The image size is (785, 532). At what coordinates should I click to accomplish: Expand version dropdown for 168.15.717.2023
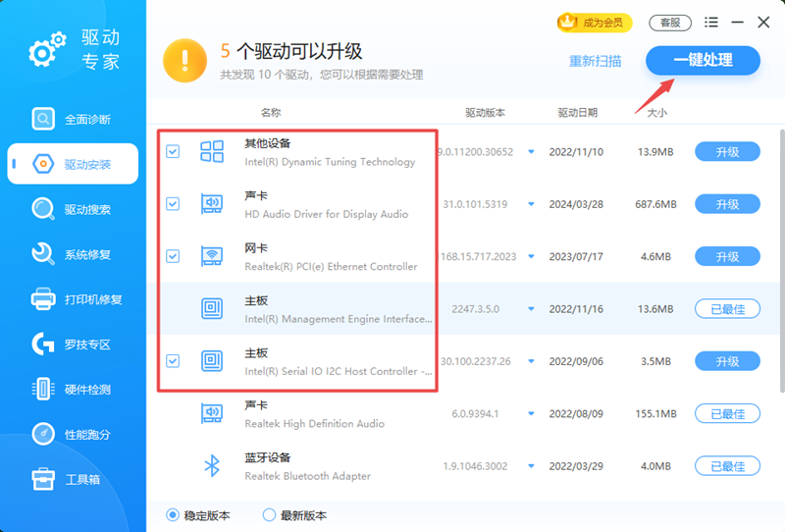pyautogui.click(x=531, y=256)
